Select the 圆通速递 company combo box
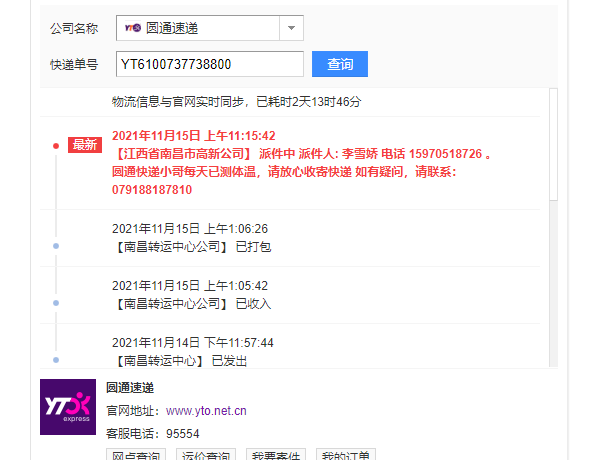Screen dimensions: 597x460 210,28
